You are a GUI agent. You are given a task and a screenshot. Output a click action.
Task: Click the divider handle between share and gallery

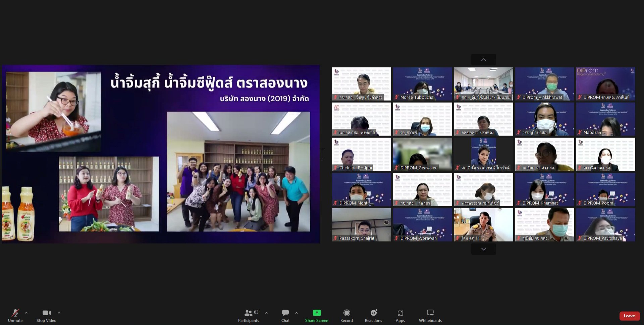(x=322, y=154)
